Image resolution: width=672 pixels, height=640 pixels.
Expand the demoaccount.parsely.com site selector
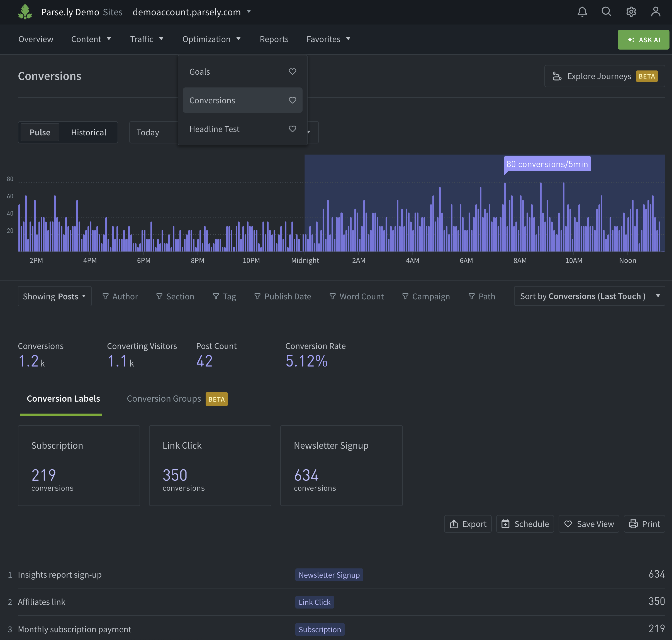click(191, 12)
